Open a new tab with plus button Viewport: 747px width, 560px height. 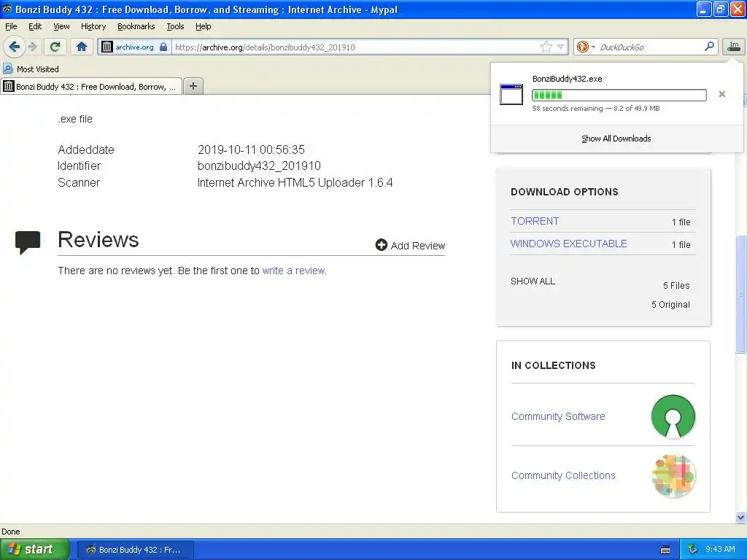pyautogui.click(x=193, y=86)
